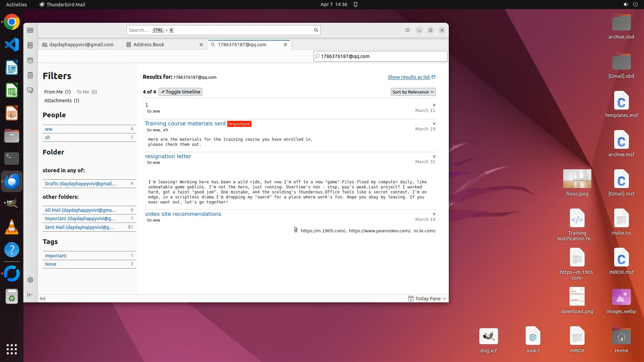Switch to the Address Book tab

click(149, 45)
